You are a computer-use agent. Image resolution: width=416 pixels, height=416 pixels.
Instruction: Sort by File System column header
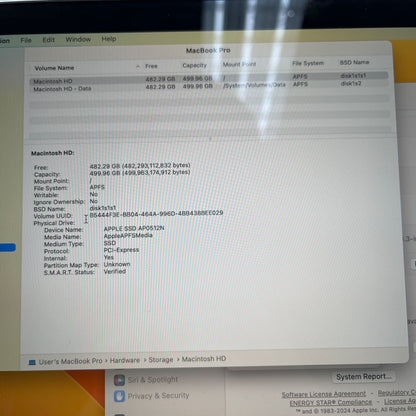(x=308, y=63)
